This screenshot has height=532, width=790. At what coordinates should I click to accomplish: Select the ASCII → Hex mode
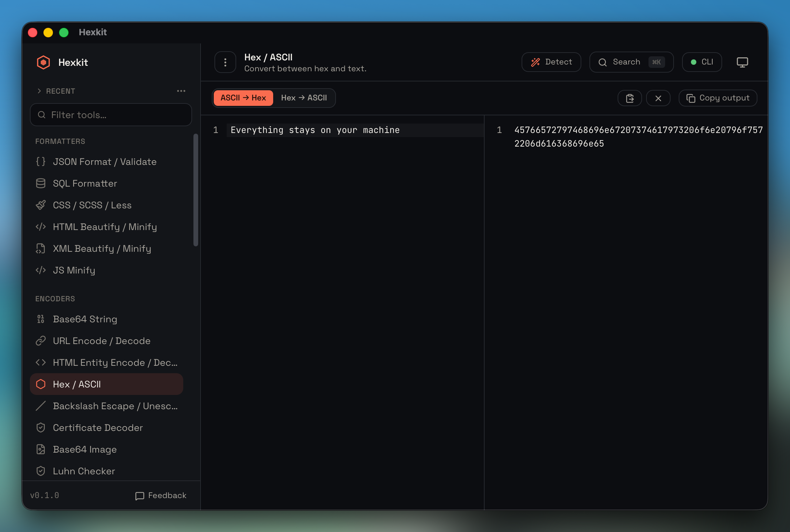click(x=243, y=98)
